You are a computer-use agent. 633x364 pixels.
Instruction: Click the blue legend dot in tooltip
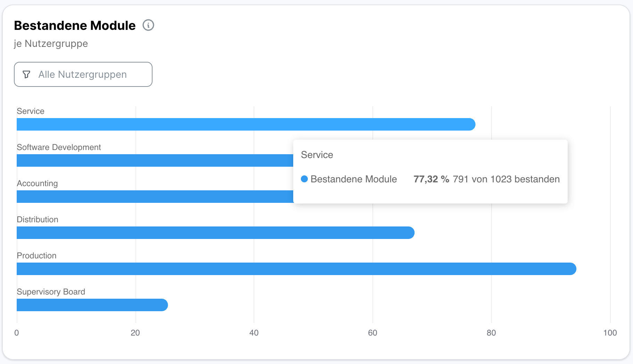pyautogui.click(x=304, y=179)
